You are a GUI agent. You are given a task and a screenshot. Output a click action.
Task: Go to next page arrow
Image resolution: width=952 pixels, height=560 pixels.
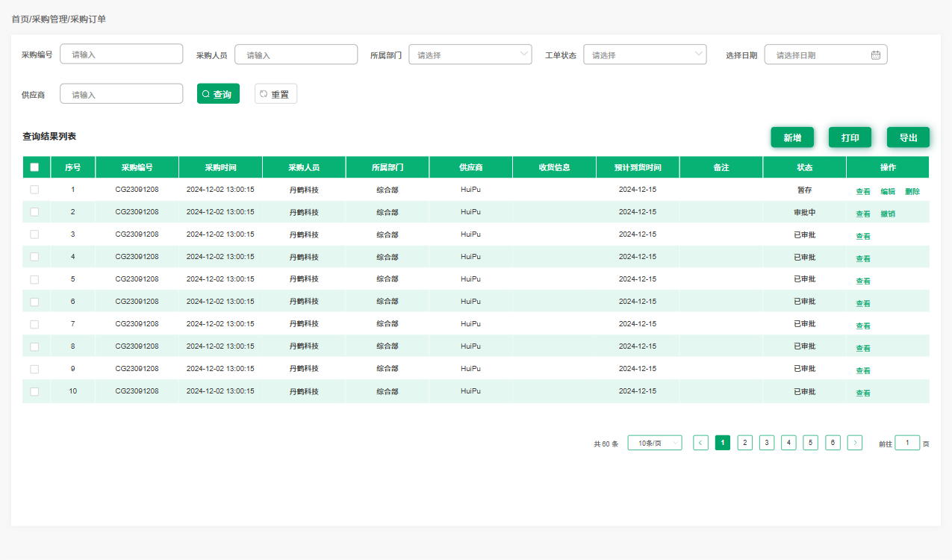(855, 443)
